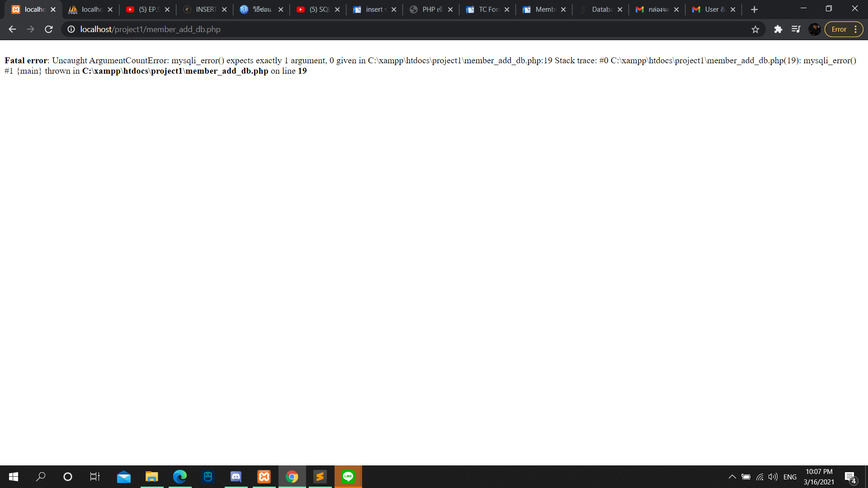
Task: Reload the current page
Action: (x=49, y=29)
